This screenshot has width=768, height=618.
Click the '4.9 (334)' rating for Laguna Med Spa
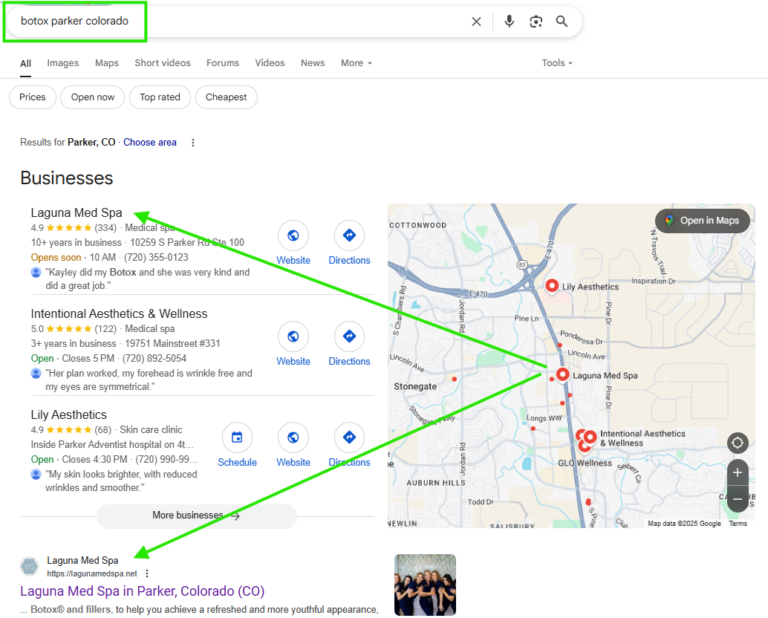(x=73, y=228)
